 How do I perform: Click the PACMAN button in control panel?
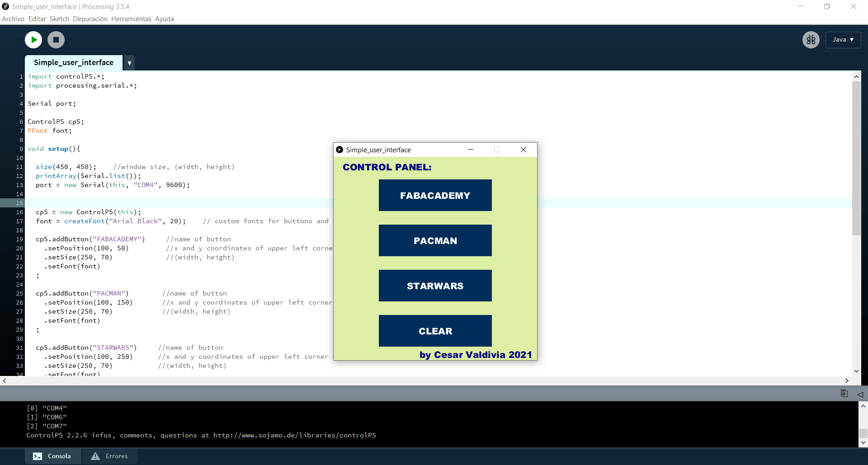coord(435,240)
